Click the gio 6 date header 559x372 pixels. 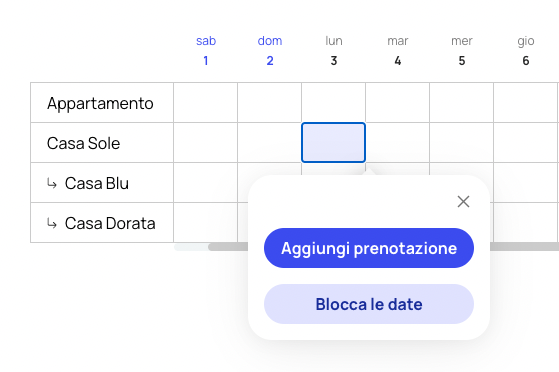point(525,51)
